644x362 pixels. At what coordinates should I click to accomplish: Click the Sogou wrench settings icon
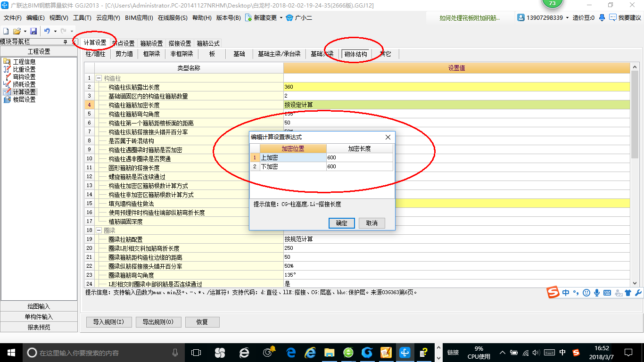(x=638, y=293)
